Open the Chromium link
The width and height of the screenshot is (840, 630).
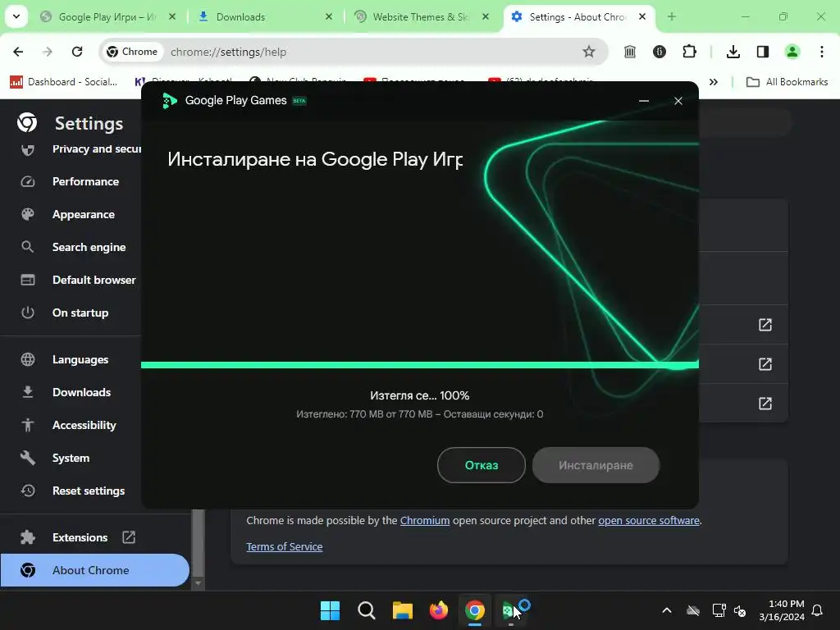[x=425, y=520]
